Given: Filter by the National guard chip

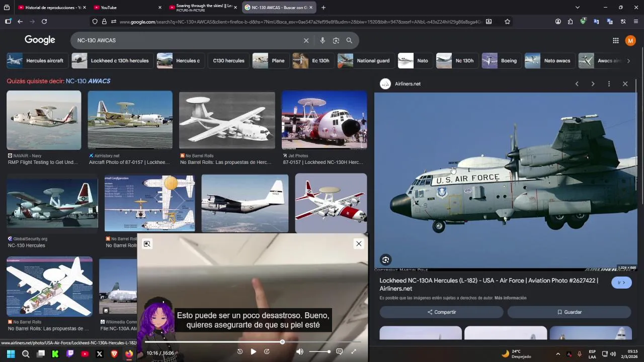Looking at the screenshot, I should [366, 61].
